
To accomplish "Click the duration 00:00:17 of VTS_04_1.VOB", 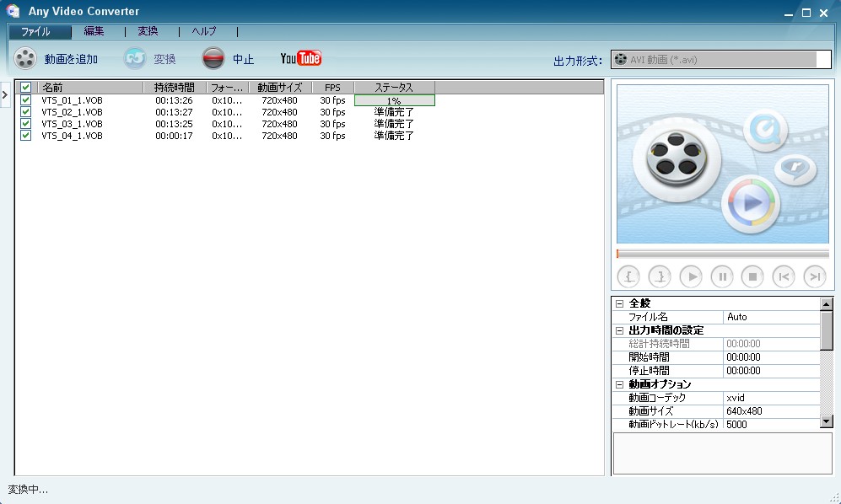I will pyautogui.click(x=174, y=136).
